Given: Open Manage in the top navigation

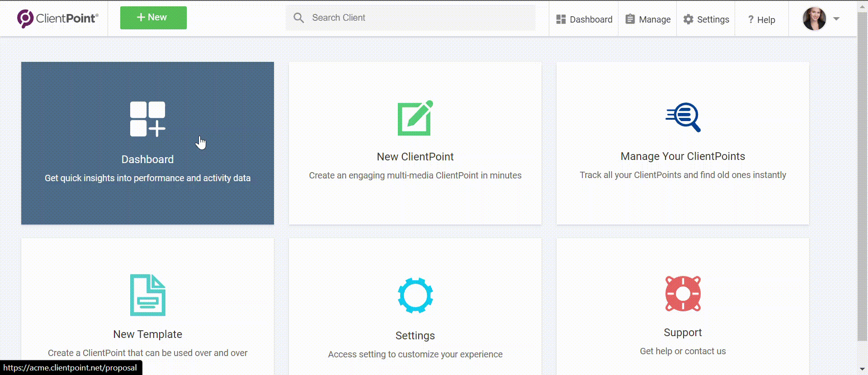Looking at the screenshot, I should (648, 19).
